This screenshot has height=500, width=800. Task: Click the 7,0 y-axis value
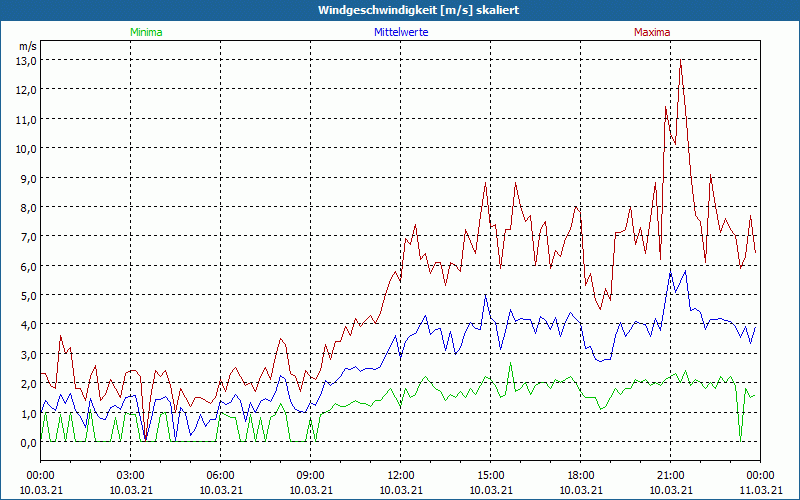(27, 236)
